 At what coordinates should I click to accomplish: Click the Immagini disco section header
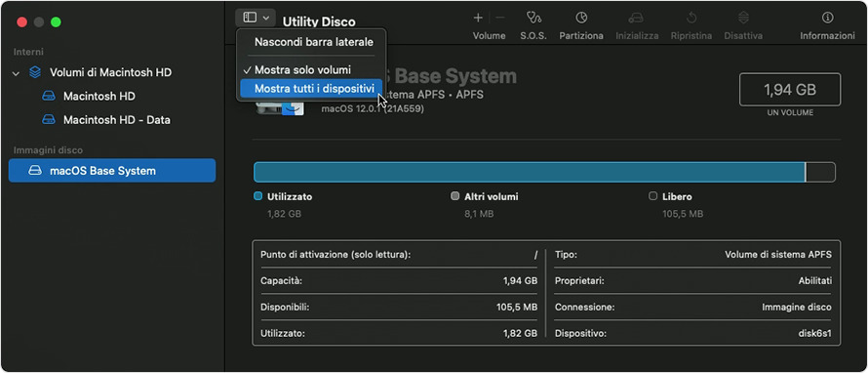coord(48,150)
